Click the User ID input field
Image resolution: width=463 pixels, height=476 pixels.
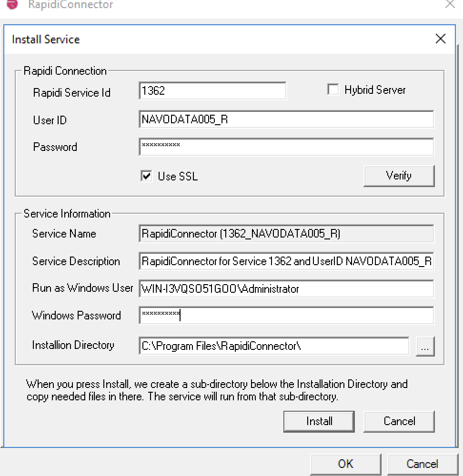click(x=286, y=119)
